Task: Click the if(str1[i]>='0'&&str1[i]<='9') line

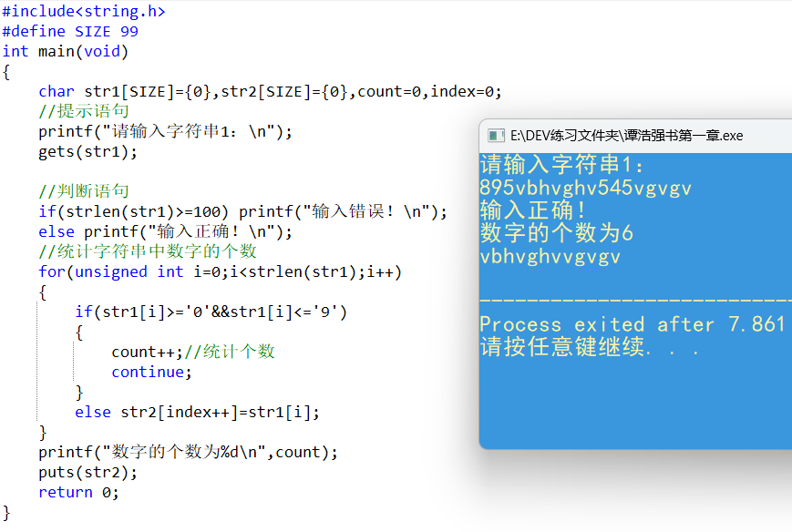Action: [211, 312]
